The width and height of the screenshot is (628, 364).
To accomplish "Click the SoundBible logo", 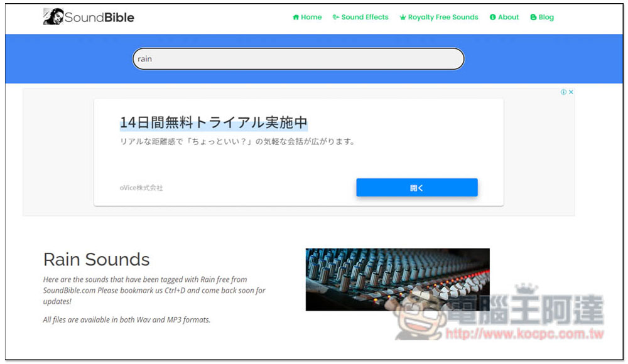I will point(89,17).
